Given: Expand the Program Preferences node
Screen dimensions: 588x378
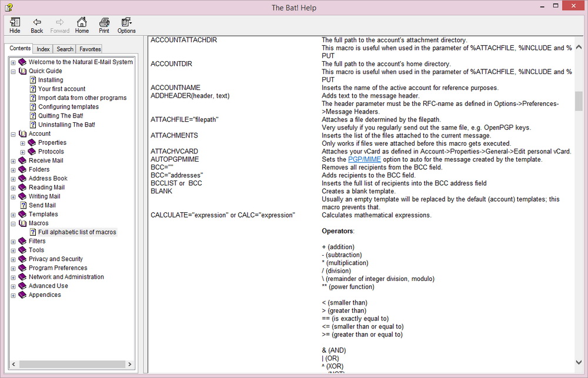Looking at the screenshot, I should [13, 269].
